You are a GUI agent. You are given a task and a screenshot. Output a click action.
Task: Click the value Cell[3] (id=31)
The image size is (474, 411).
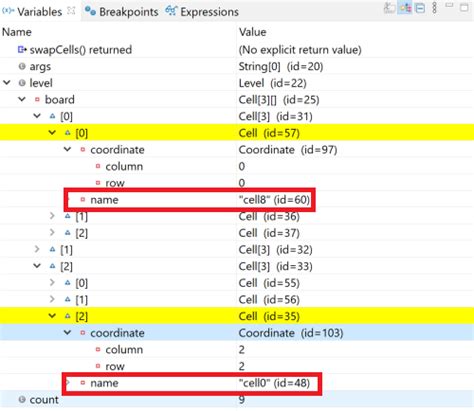(x=276, y=116)
